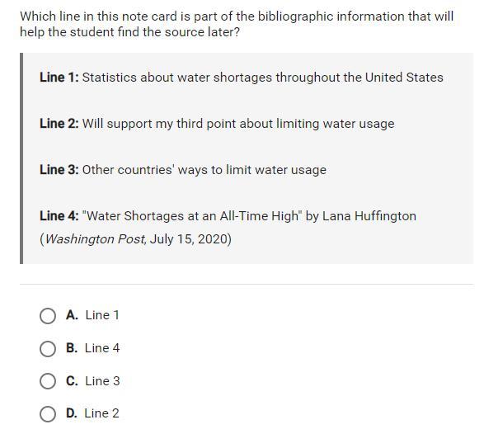The width and height of the screenshot is (498, 448).
Task: Select radio button for option C
Action: (x=48, y=381)
